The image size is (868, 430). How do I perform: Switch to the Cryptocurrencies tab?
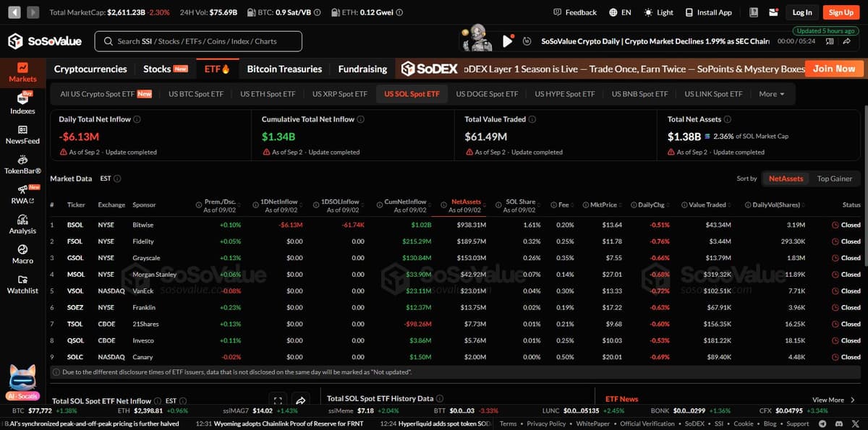click(90, 69)
